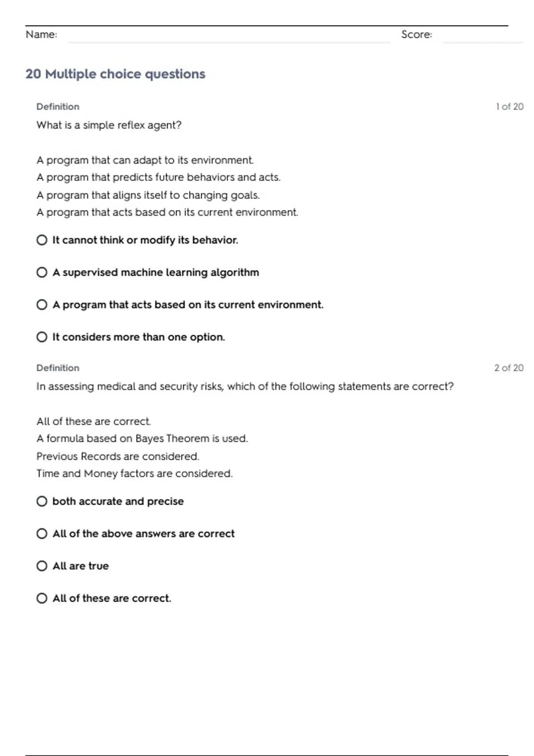Mark radio 'A program that acts based on its current environment'

point(42,305)
